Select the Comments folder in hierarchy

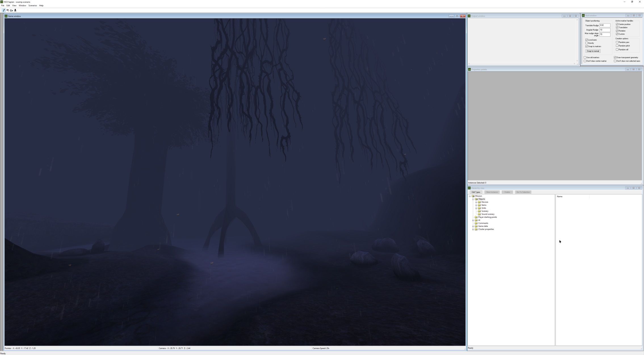click(483, 223)
